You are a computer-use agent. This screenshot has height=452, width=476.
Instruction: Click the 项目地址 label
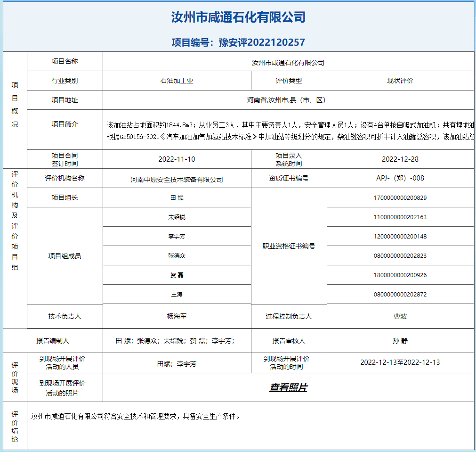[x=65, y=100]
